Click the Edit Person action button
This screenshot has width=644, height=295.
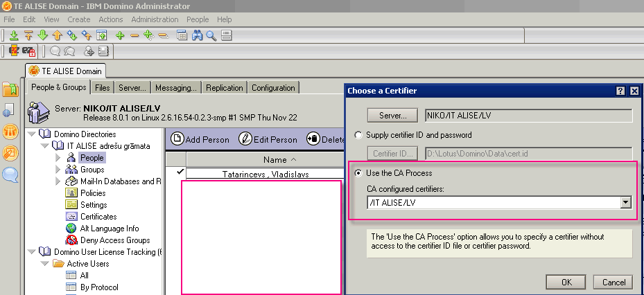(268, 139)
